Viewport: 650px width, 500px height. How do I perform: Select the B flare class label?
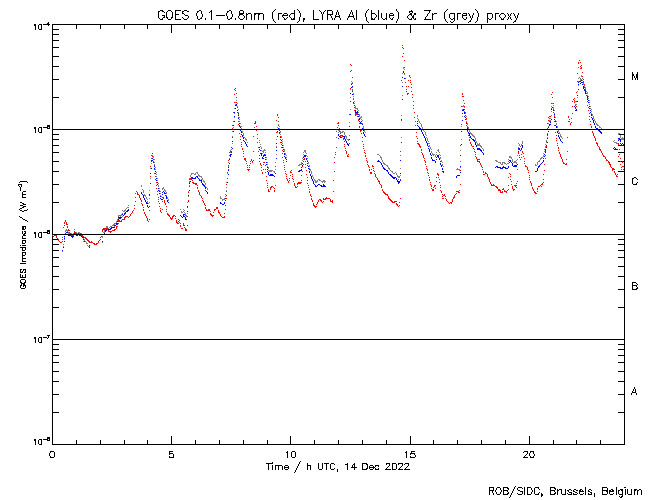[634, 287]
